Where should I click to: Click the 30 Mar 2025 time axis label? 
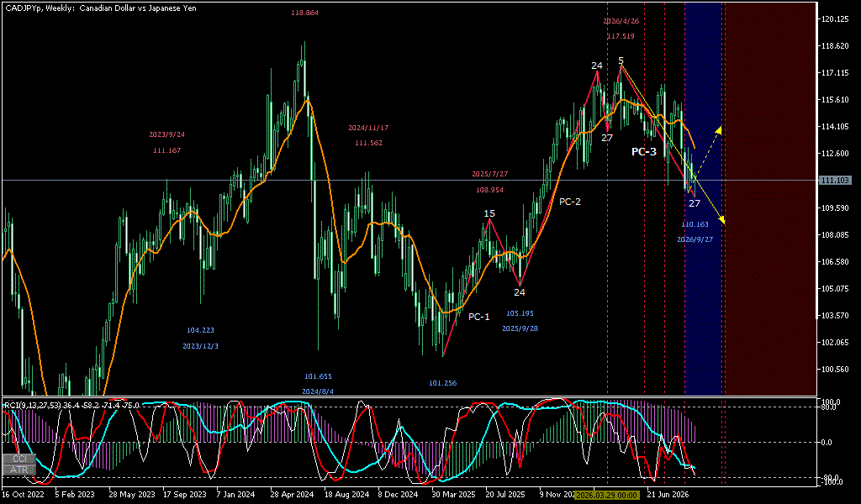[x=453, y=494]
